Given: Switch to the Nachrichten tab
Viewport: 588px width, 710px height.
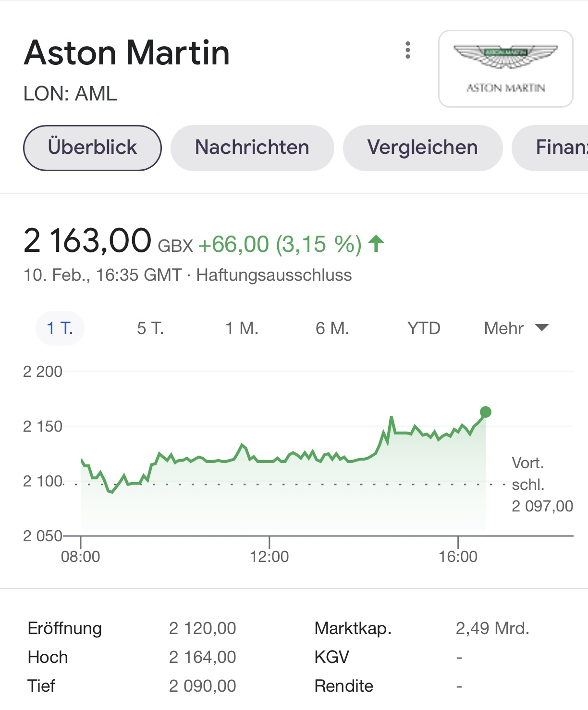Looking at the screenshot, I should (x=252, y=148).
